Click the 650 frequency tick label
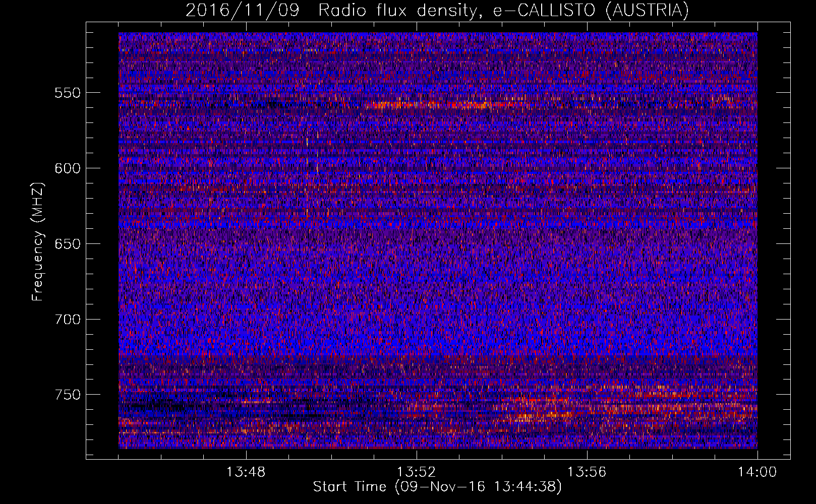 [x=67, y=244]
